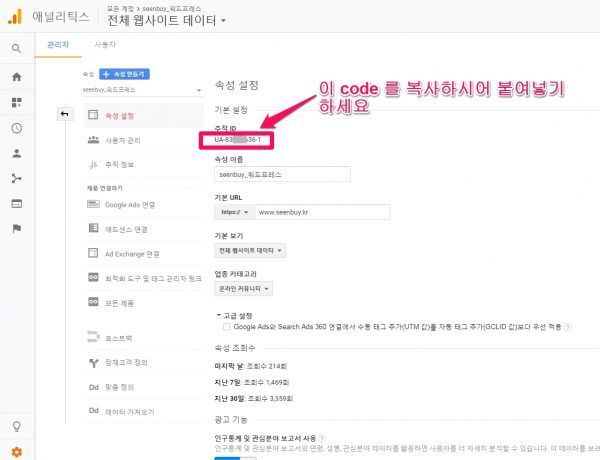This screenshot has height=460, width=600.
Task: Open 애드센스 연결 link
Action: [x=126, y=229]
